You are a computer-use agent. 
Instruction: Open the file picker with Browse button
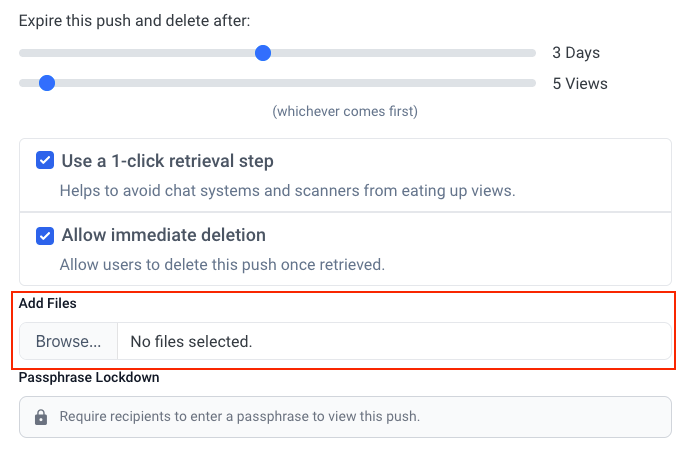[x=69, y=341]
